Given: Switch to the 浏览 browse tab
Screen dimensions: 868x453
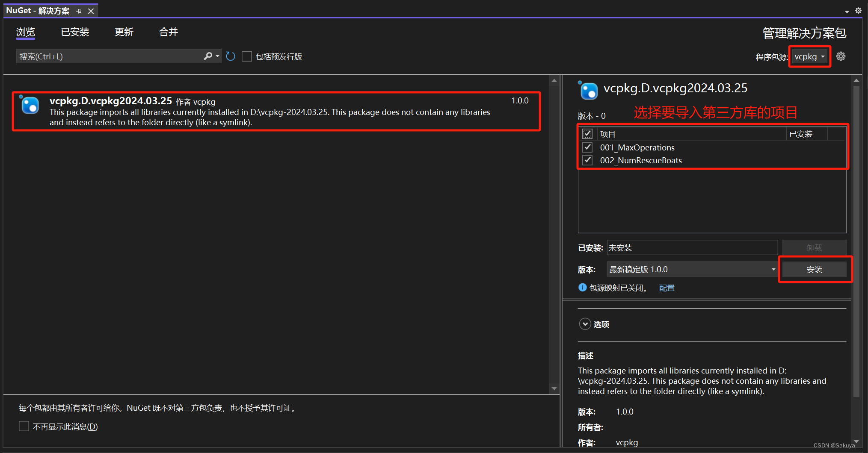Looking at the screenshot, I should [x=26, y=32].
